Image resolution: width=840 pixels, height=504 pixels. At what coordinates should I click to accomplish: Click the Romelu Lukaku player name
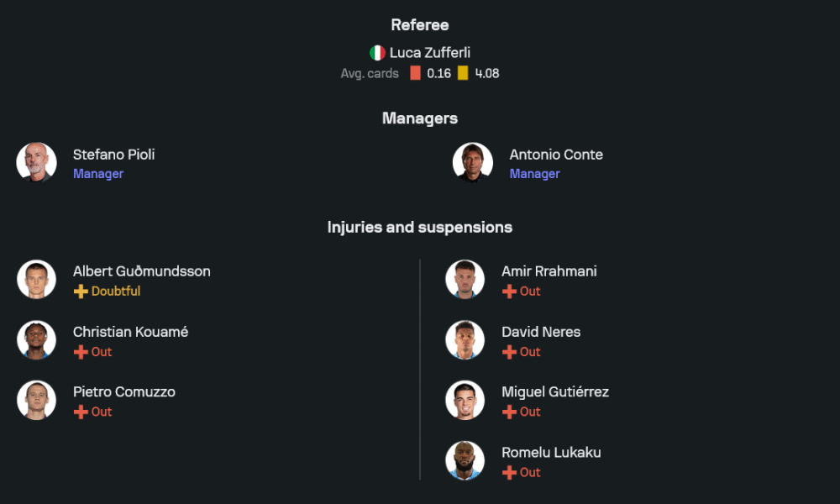(x=551, y=453)
